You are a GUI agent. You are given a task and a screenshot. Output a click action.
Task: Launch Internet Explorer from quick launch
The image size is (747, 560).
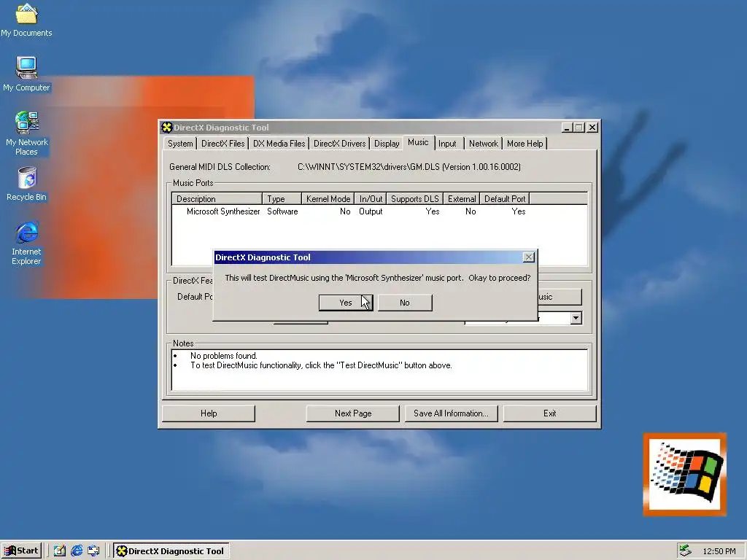77,551
